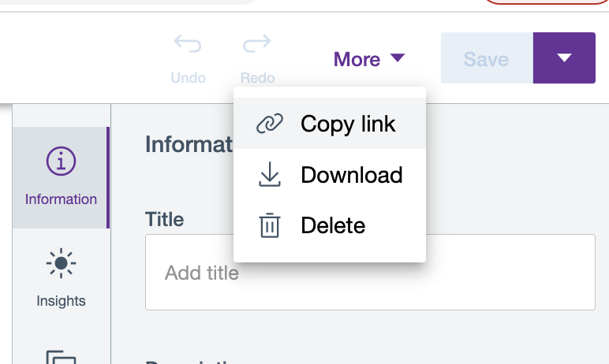Click the partially visible sidebar icon below Insights
This screenshot has height=364, width=609.
click(x=61, y=358)
